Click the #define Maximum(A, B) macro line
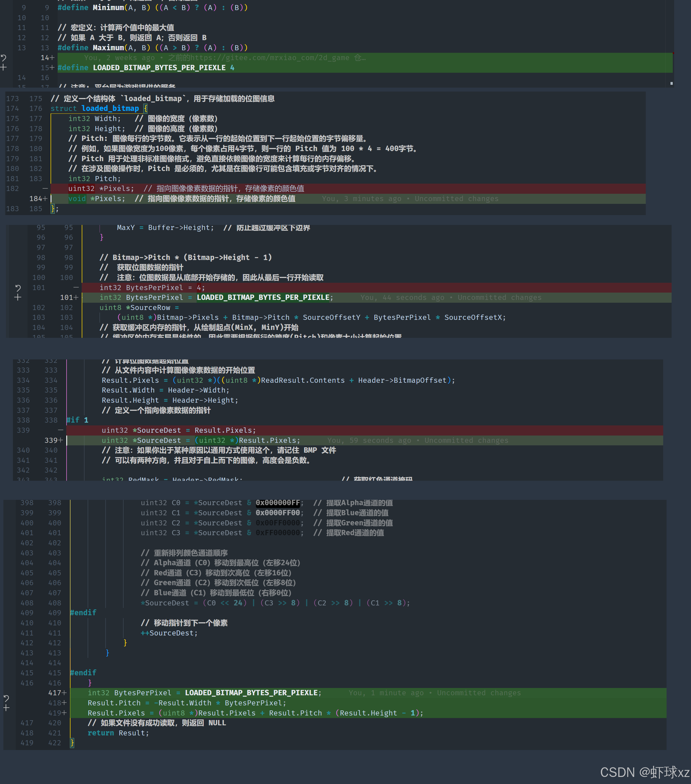This screenshot has height=784, width=691. click(x=152, y=47)
